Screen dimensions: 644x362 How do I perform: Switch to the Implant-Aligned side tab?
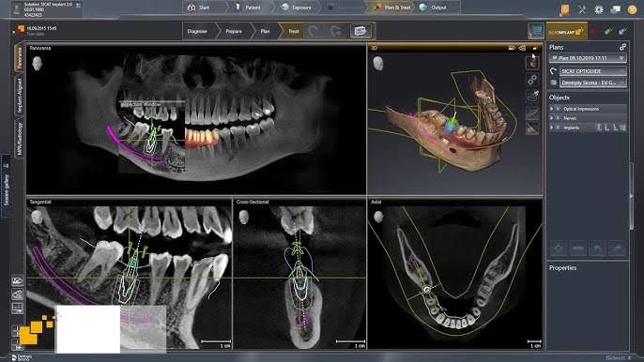click(x=20, y=96)
